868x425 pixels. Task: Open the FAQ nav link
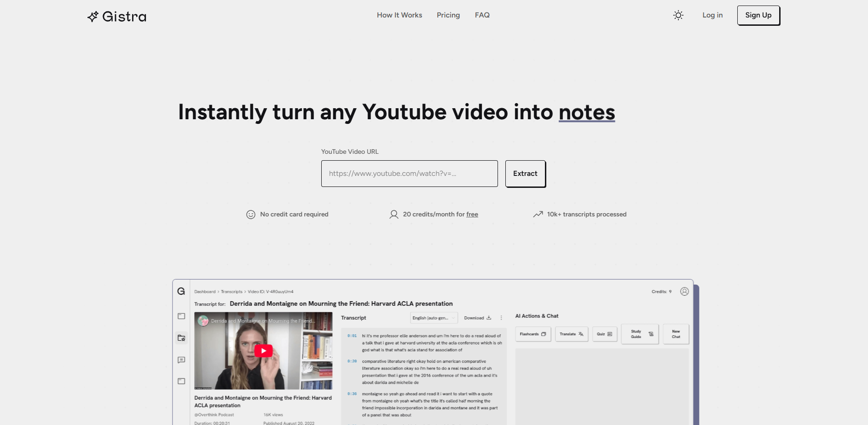click(x=482, y=15)
